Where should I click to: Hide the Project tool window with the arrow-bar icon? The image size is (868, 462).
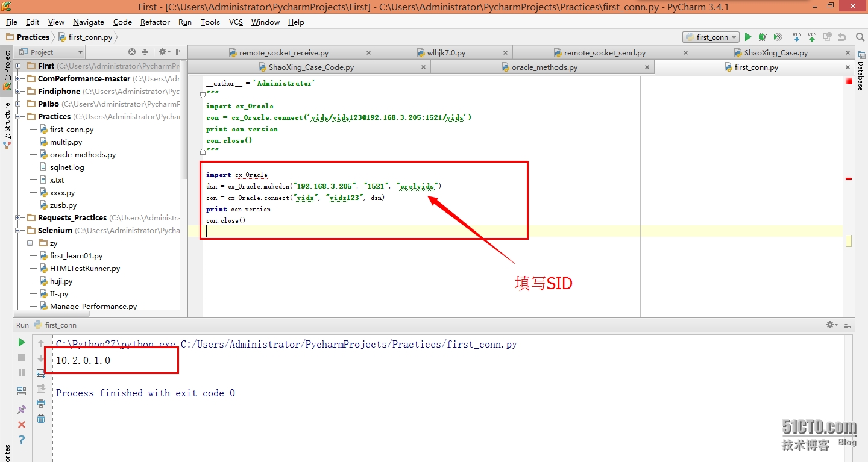(x=179, y=52)
